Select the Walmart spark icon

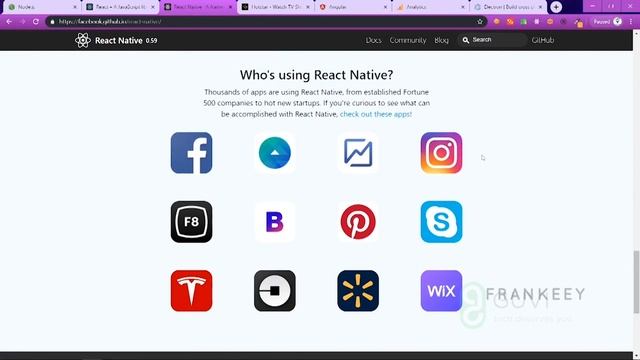(358, 291)
